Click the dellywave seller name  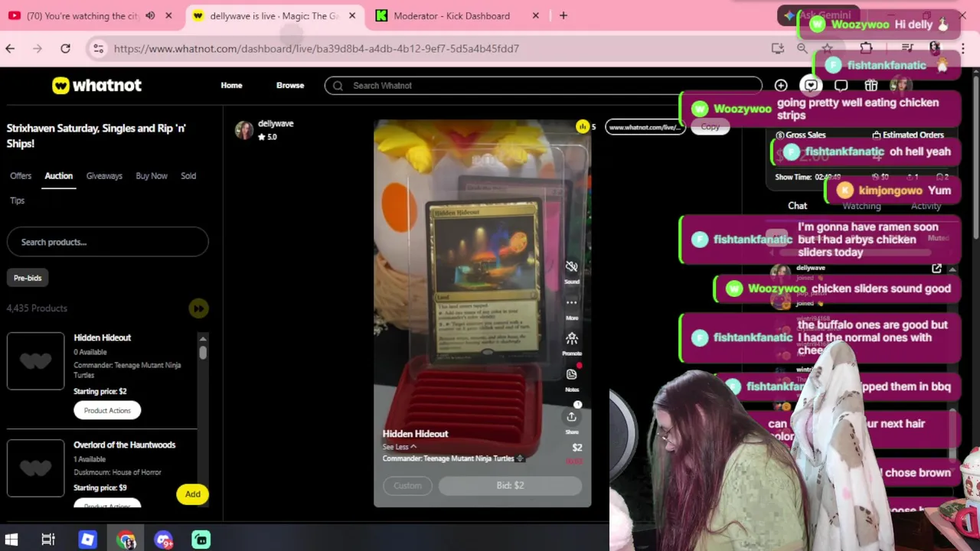(x=276, y=123)
